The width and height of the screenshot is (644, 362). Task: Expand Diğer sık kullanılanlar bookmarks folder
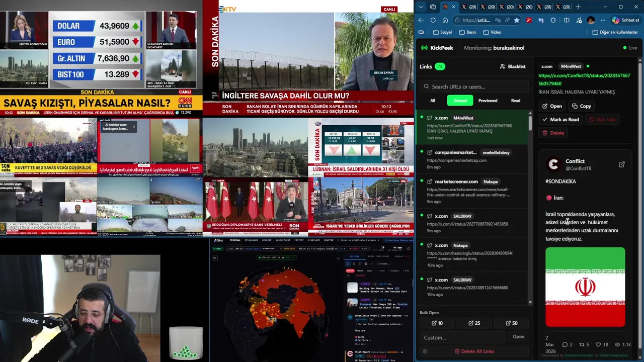(x=615, y=32)
